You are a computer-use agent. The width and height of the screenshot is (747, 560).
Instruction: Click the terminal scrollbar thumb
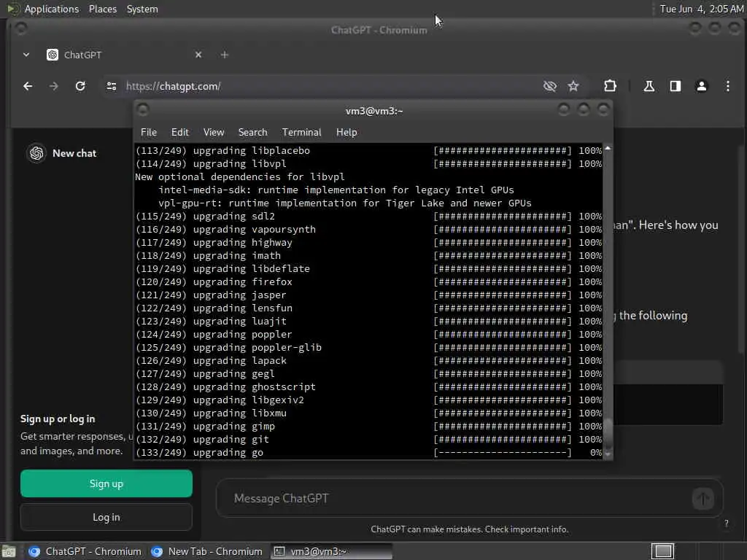point(608,433)
